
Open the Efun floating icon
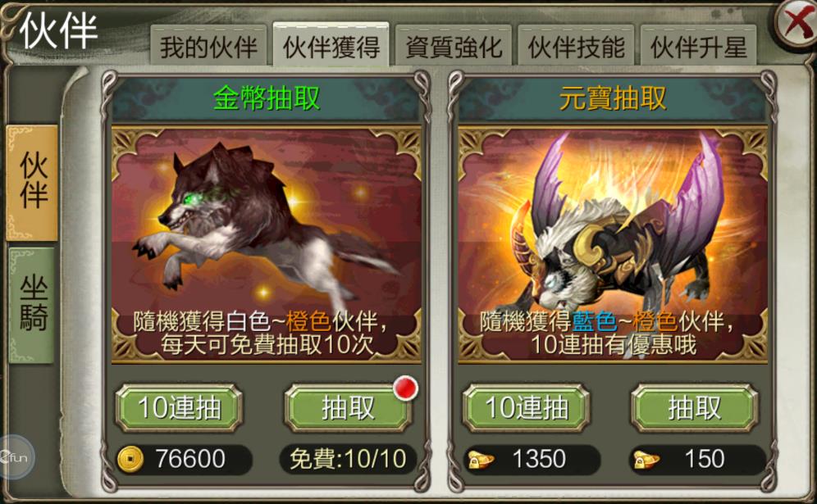click(16, 457)
